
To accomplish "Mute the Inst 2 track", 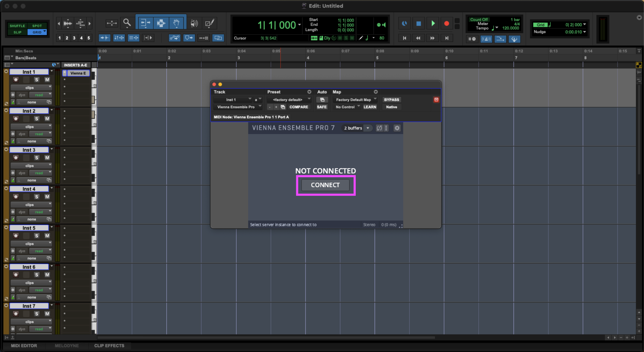I will pyautogui.click(x=47, y=119).
